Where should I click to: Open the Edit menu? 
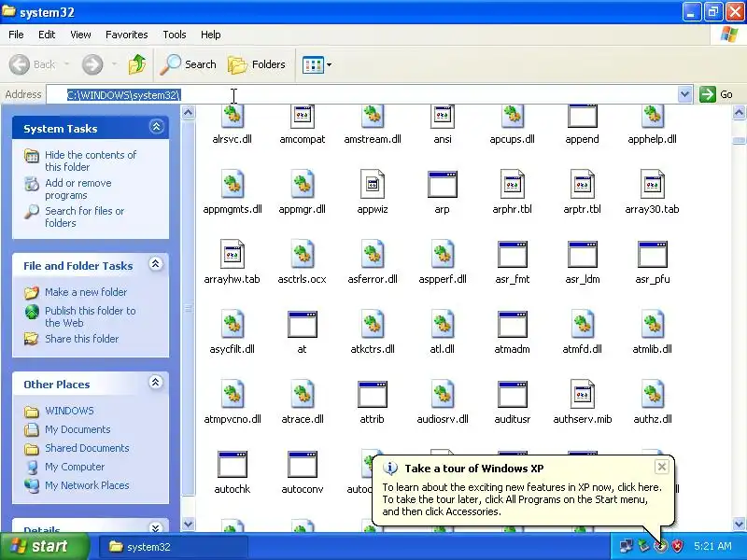tap(47, 35)
